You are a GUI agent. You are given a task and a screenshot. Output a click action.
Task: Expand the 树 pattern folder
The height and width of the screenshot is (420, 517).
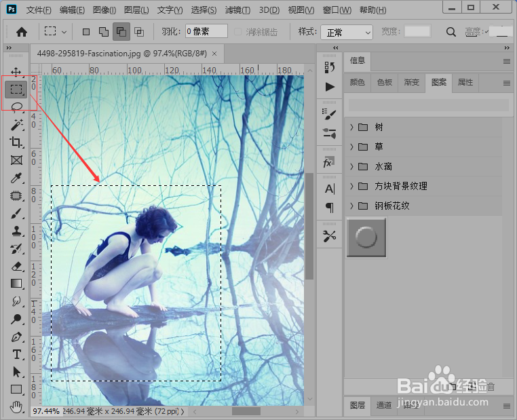pos(351,127)
